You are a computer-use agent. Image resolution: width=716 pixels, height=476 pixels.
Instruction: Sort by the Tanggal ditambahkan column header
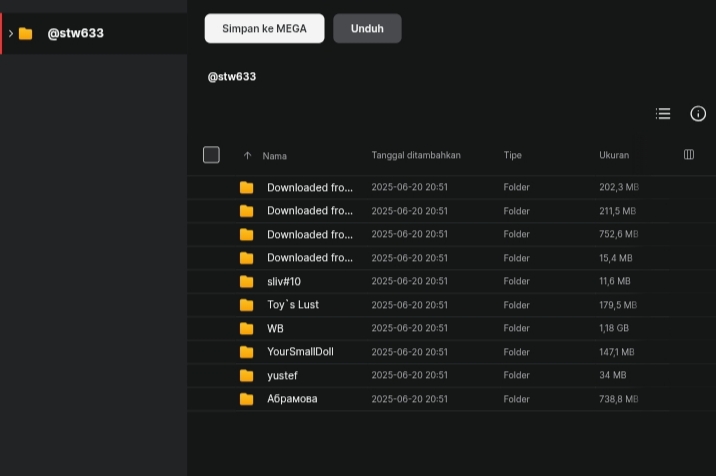tap(416, 155)
